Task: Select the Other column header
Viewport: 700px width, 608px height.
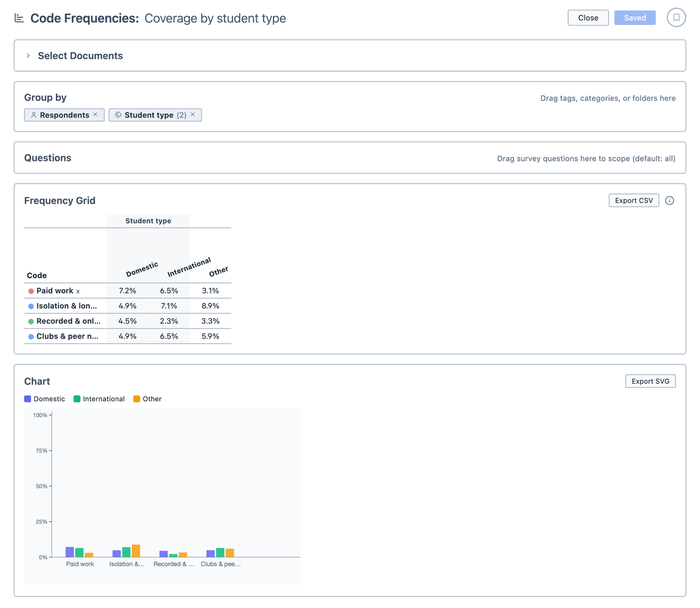Action: 218,272
